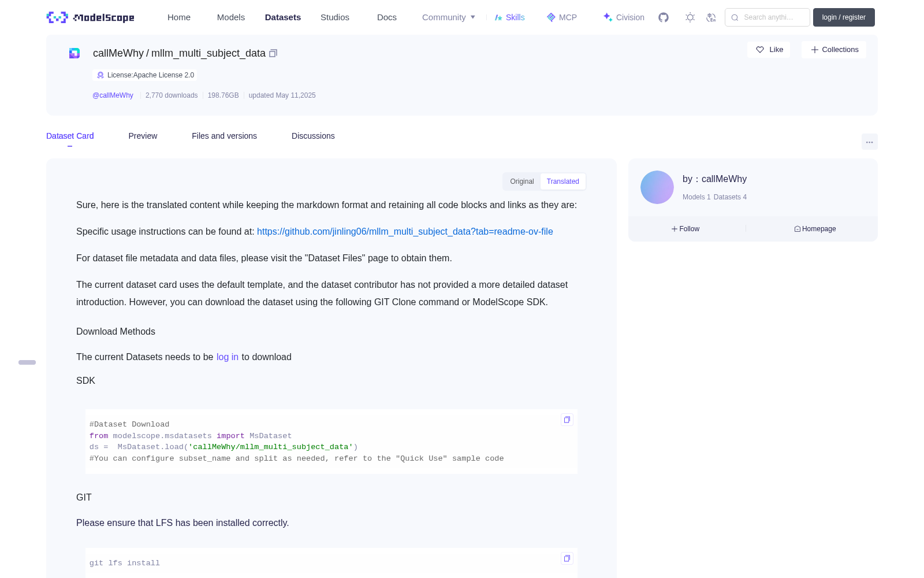The height and width of the screenshot is (578, 924).
Task: Click the author name callMeWhy in the sidebar
Action: [724, 179]
